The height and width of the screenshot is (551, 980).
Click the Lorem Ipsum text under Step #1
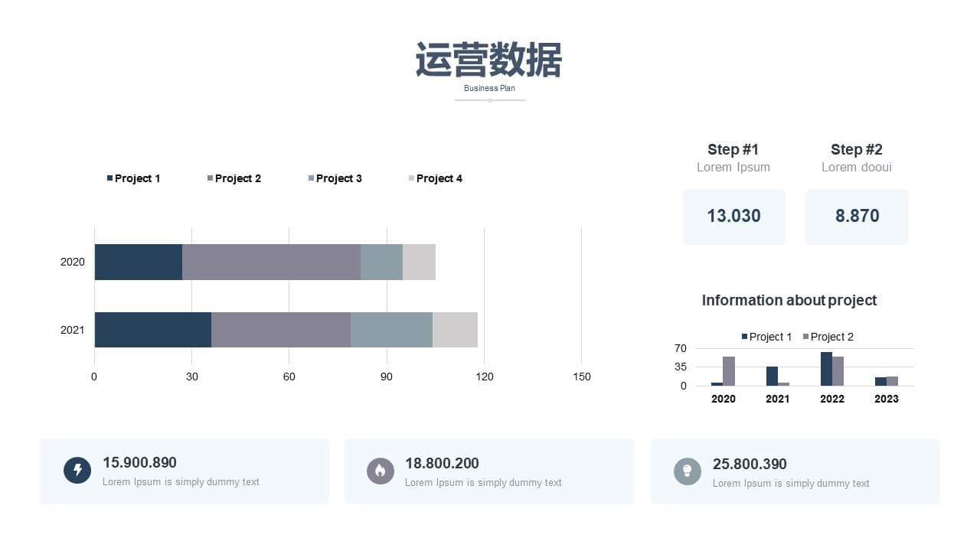point(733,167)
